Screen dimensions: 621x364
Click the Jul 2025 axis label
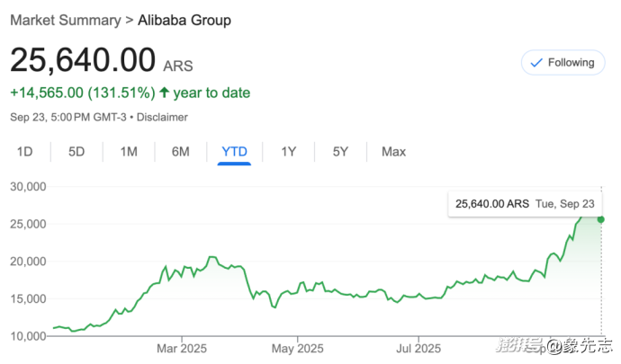418,348
